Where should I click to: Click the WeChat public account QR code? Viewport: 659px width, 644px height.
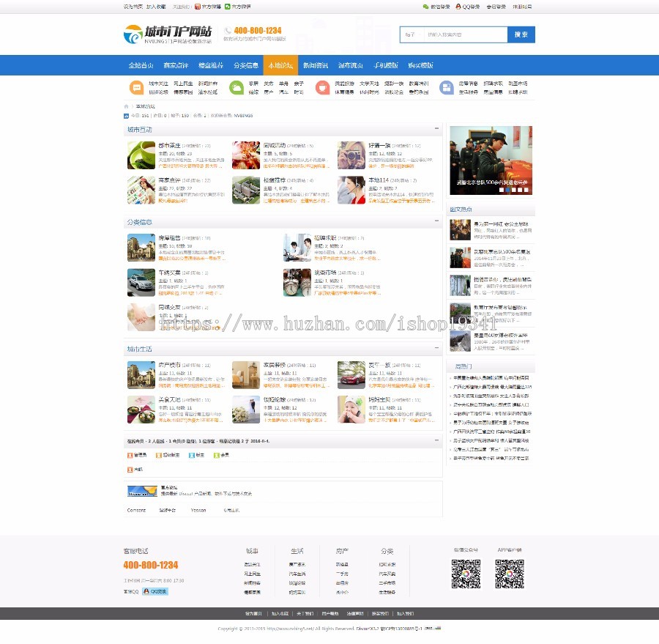[x=466, y=574]
